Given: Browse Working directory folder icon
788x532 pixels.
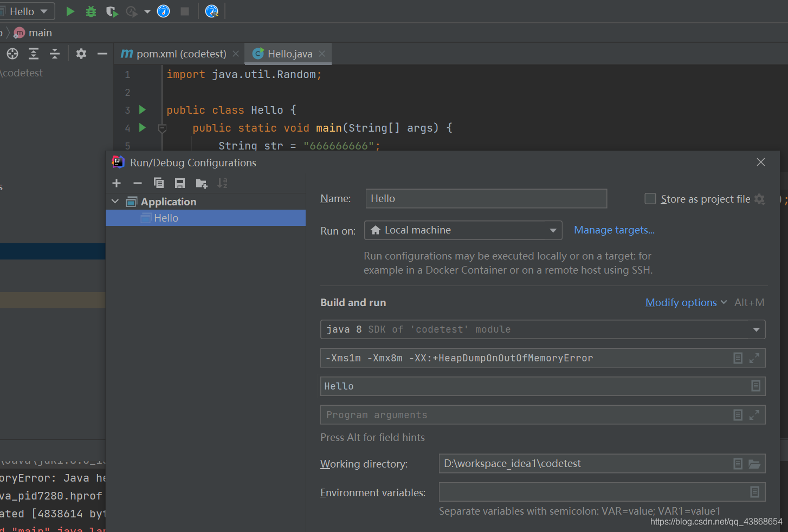Looking at the screenshot, I should (x=754, y=464).
